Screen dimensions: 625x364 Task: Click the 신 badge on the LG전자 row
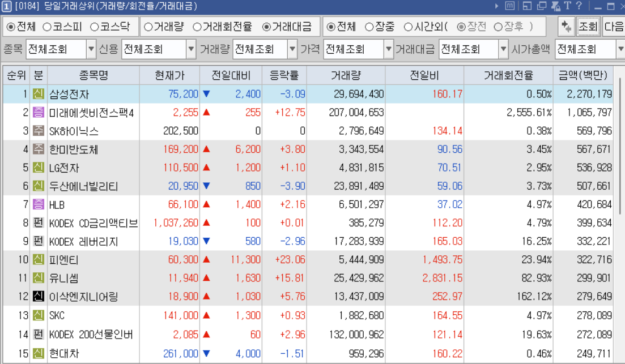[39, 167]
